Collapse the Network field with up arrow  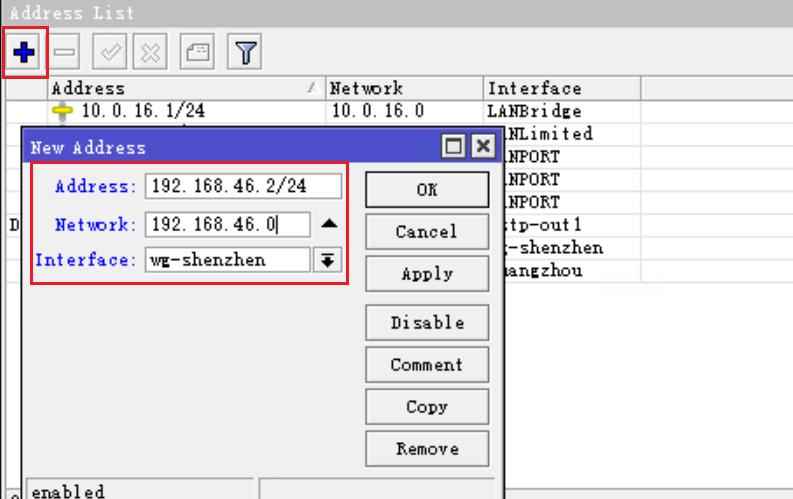point(329,224)
